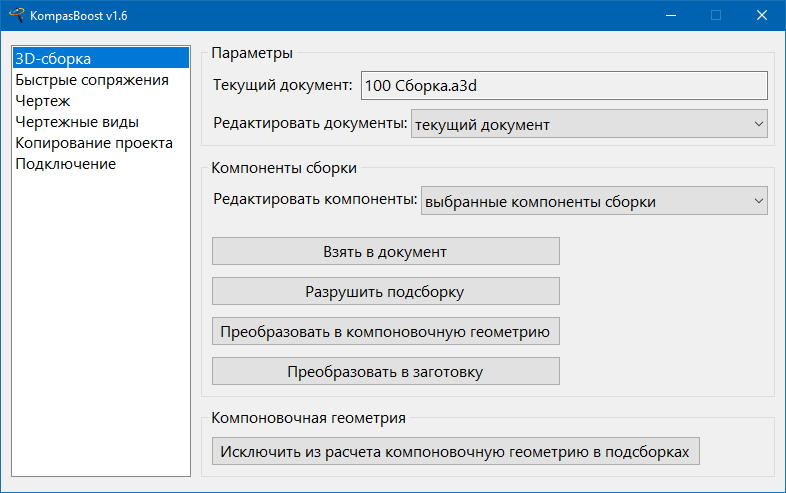Open the Быстрые сопряжения section
Screen dimensions: 786x493
point(91,80)
